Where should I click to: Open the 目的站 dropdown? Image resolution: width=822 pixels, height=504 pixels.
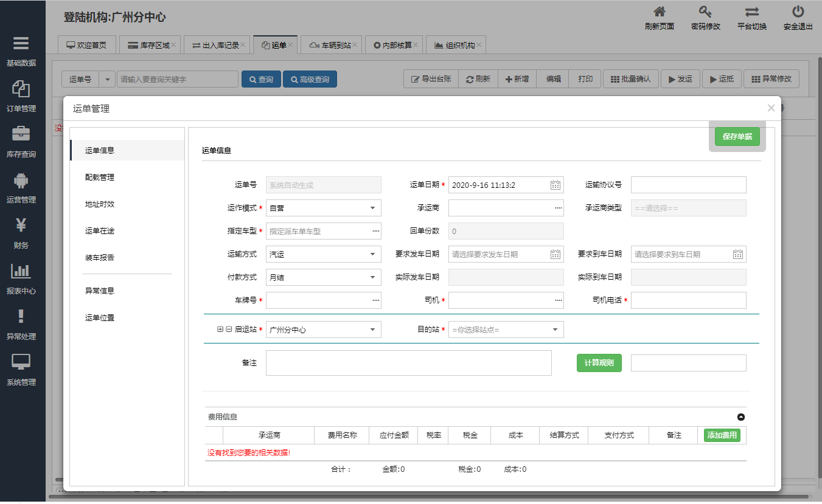coord(506,330)
